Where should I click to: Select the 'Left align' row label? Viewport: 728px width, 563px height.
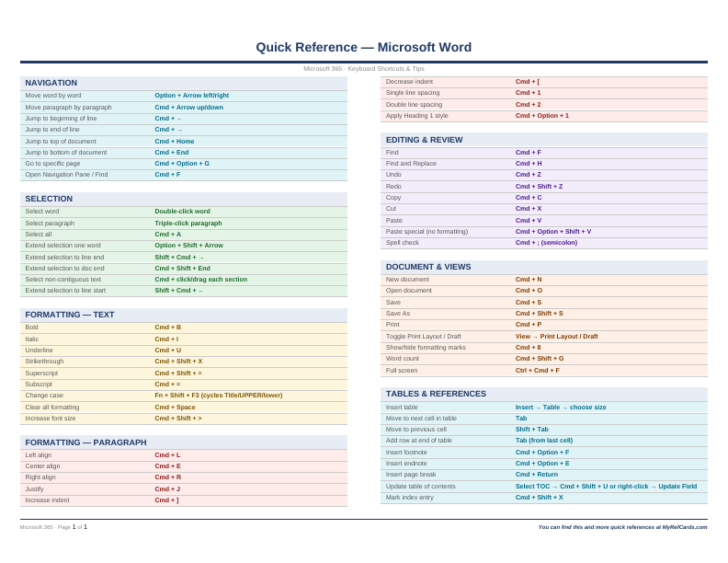[39, 455]
